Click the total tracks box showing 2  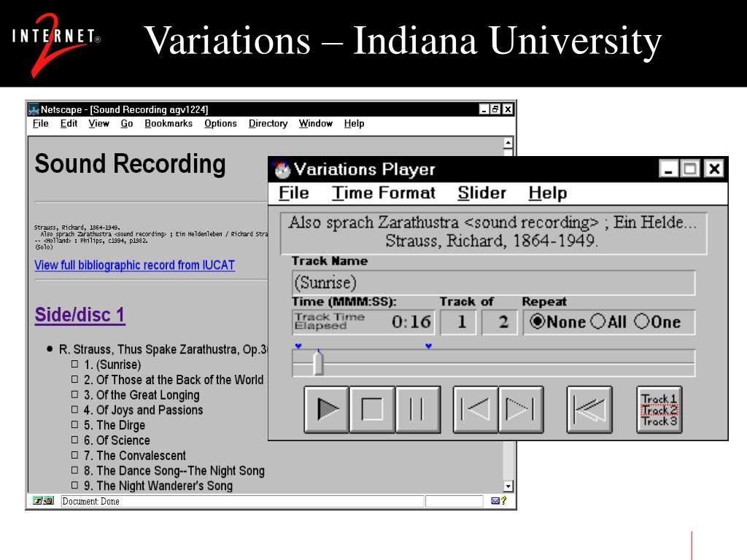500,322
